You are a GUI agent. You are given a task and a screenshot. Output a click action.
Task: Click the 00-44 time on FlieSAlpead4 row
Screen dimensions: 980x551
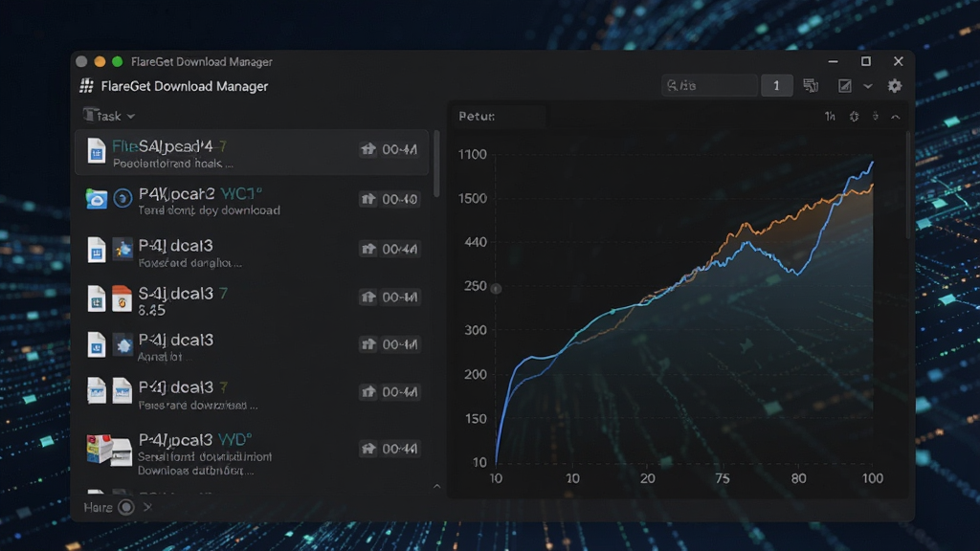(400, 149)
